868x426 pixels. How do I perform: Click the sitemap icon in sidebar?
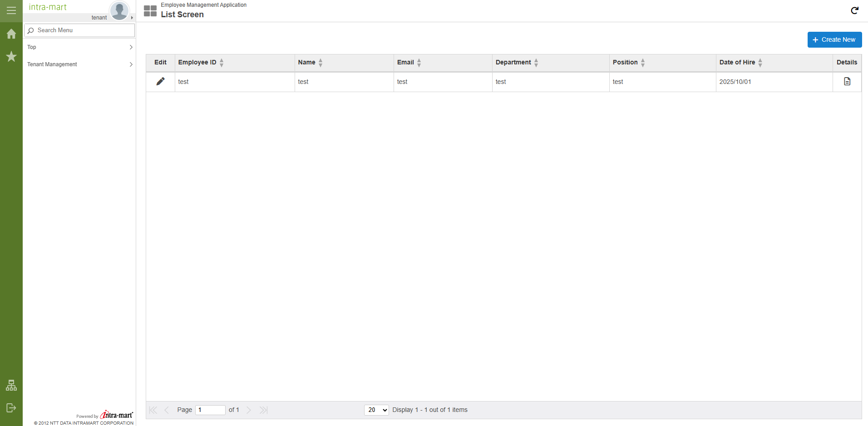(11, 385)
